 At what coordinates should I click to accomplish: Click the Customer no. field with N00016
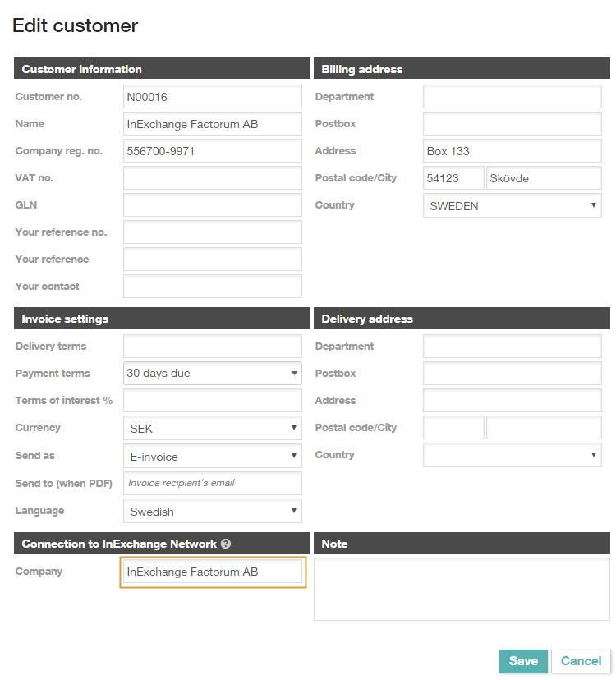213,97
